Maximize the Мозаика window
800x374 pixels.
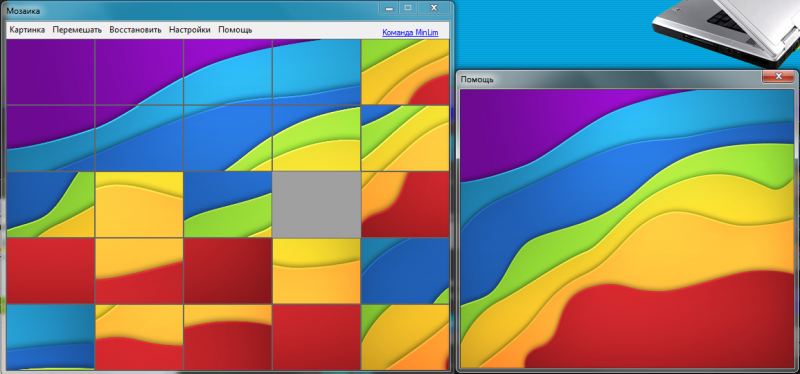point(408,8)
